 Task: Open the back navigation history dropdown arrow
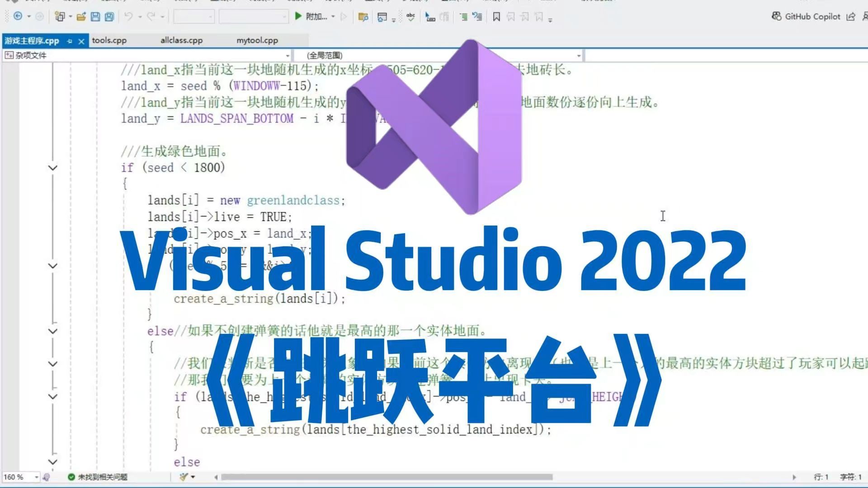29,17
